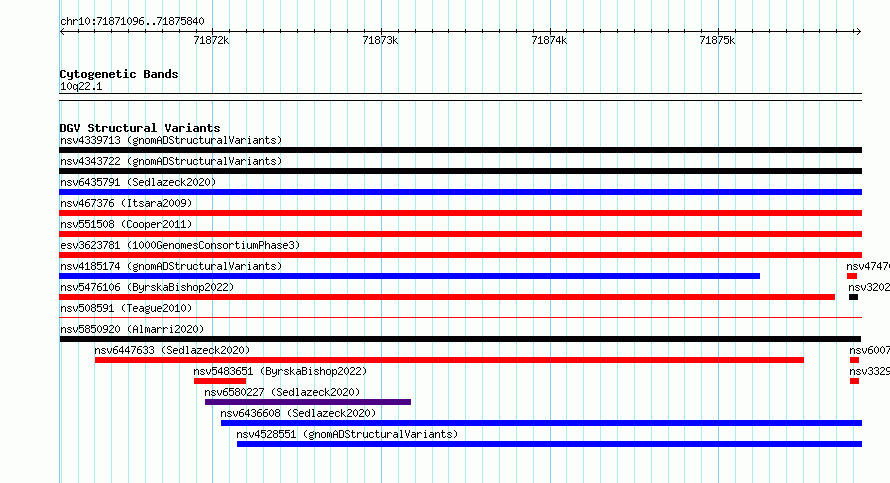Click the thin red line under nsv508591

[x=460, y=318]
